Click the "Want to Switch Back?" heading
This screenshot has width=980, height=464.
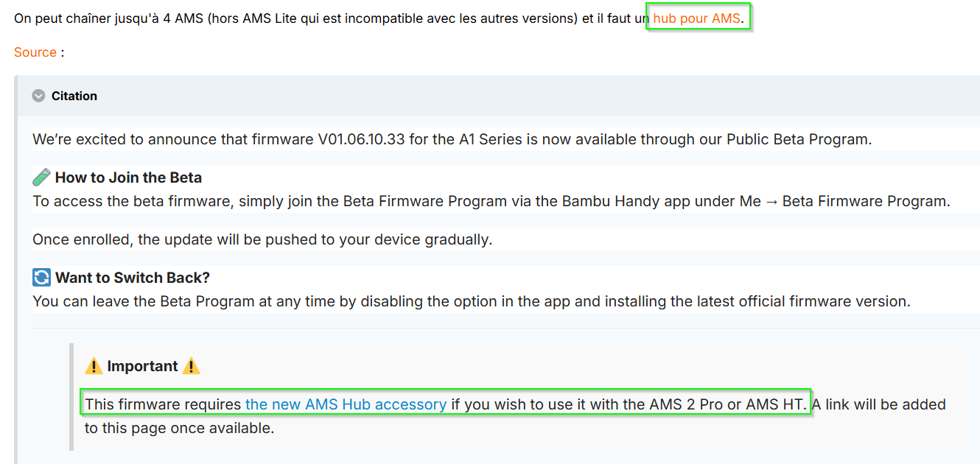tap(133, 278)
